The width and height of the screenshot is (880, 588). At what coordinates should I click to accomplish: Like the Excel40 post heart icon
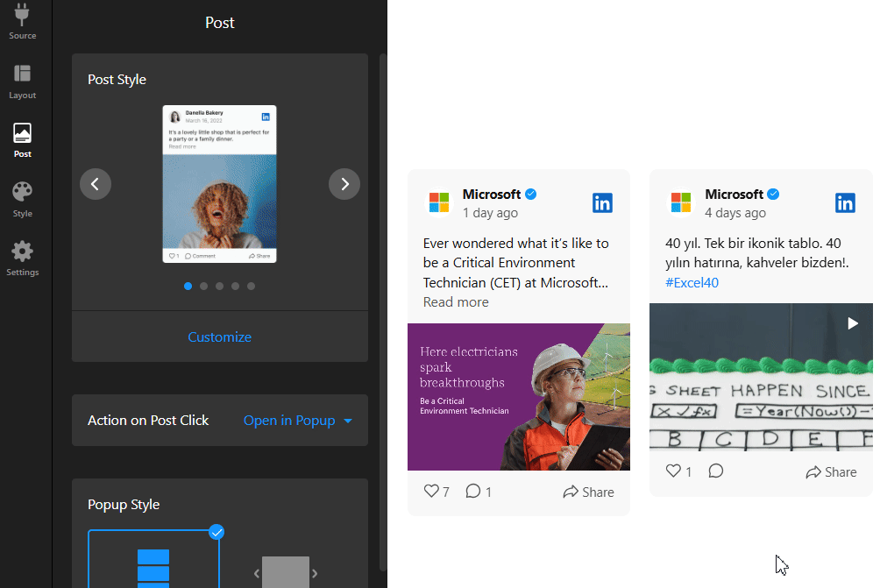673,471
